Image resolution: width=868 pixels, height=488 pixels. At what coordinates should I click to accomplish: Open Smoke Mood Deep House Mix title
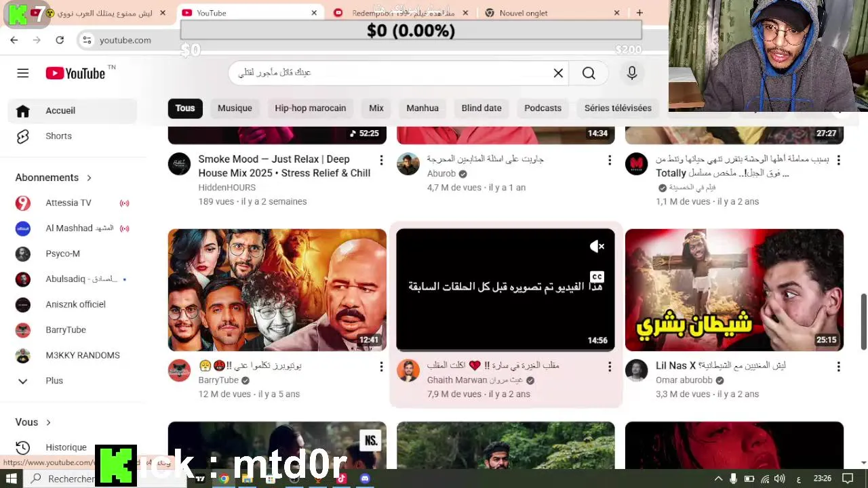click(284, 166)
